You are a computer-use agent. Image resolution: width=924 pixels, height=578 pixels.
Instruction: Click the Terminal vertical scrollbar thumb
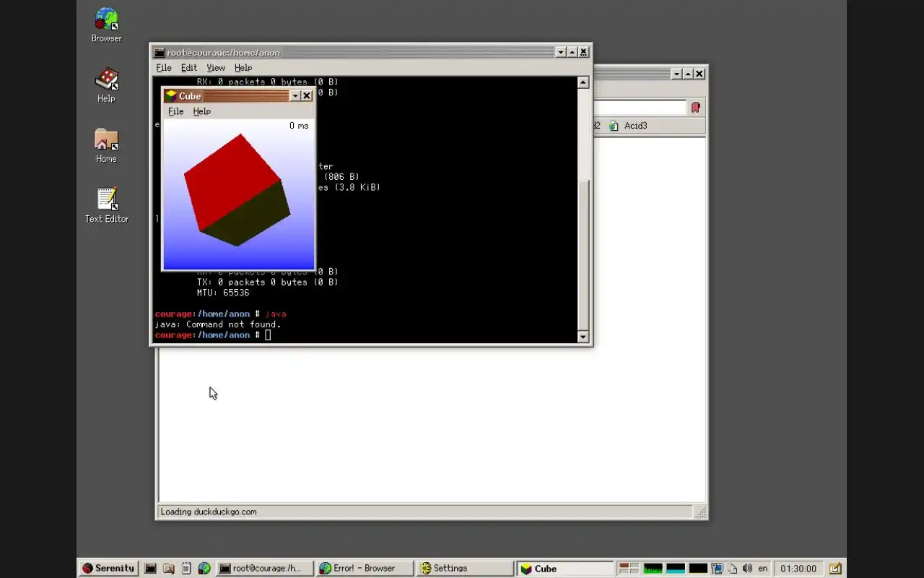pyautogui.click(x=583, y=254)
